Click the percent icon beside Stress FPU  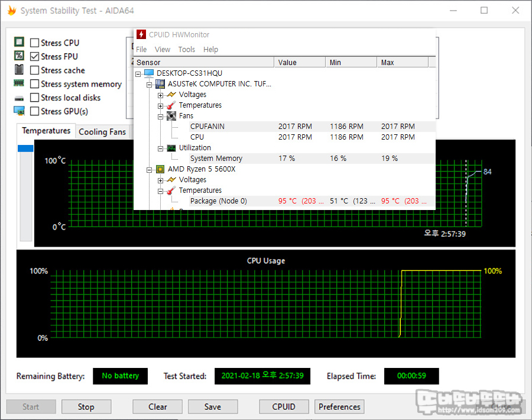click(19, 56)
